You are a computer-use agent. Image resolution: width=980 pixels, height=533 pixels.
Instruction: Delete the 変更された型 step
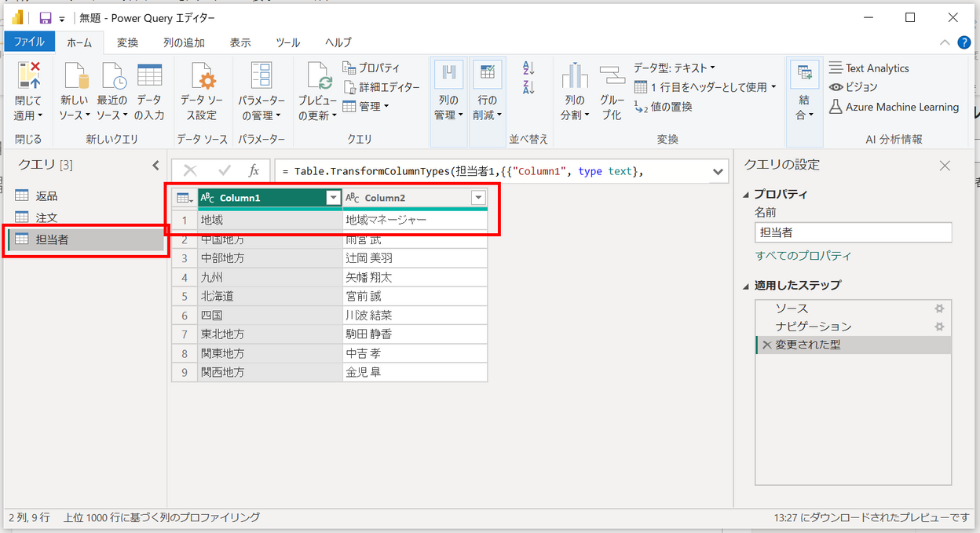(x=766, y=345)
